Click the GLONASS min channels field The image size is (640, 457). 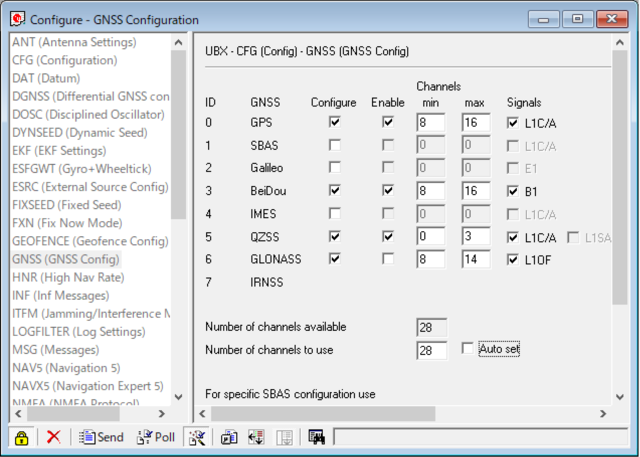tap(431, 260)
